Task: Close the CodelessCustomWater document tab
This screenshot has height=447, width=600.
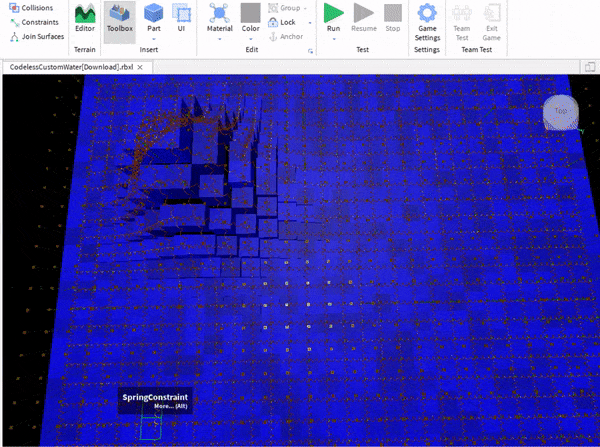Action: click(140, 67)
